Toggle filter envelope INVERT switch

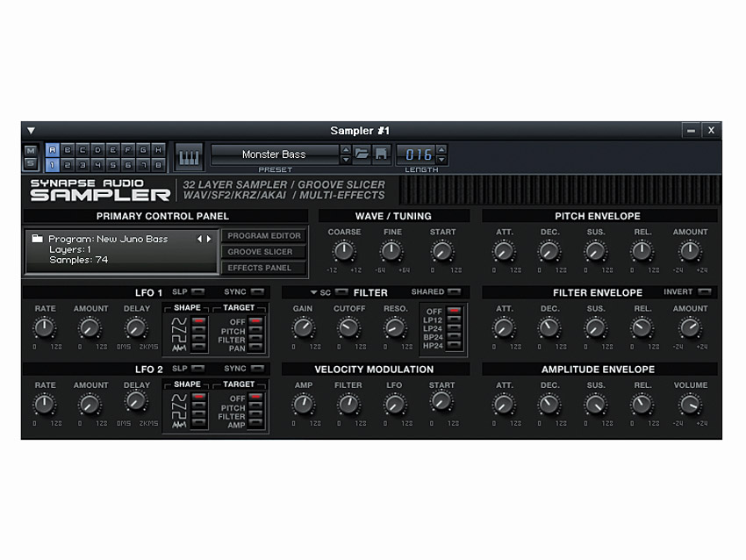coord(704,291)
